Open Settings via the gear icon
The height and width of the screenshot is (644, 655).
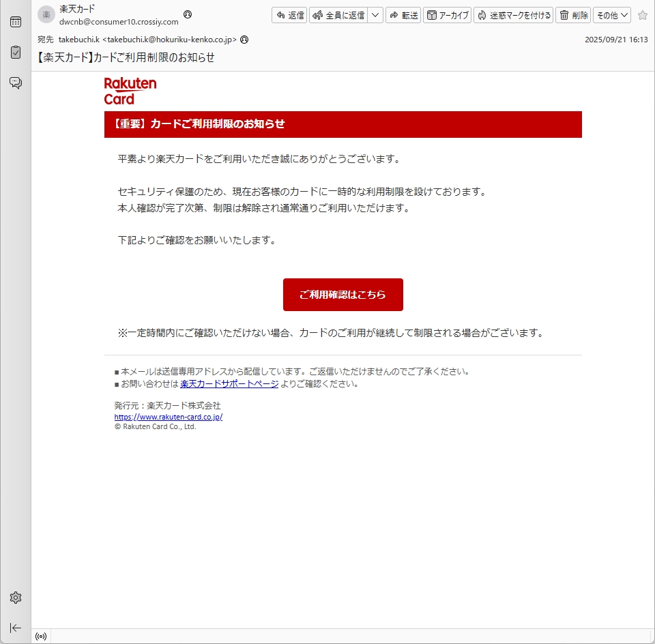pyautogui.click(x=15, y=598)
